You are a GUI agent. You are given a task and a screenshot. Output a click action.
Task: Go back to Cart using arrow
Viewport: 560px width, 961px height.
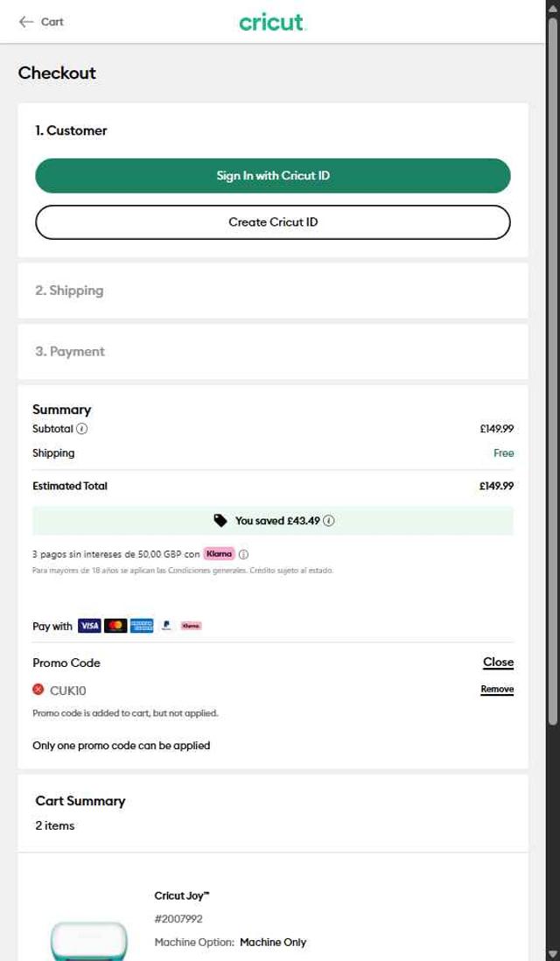click(26, 22)
